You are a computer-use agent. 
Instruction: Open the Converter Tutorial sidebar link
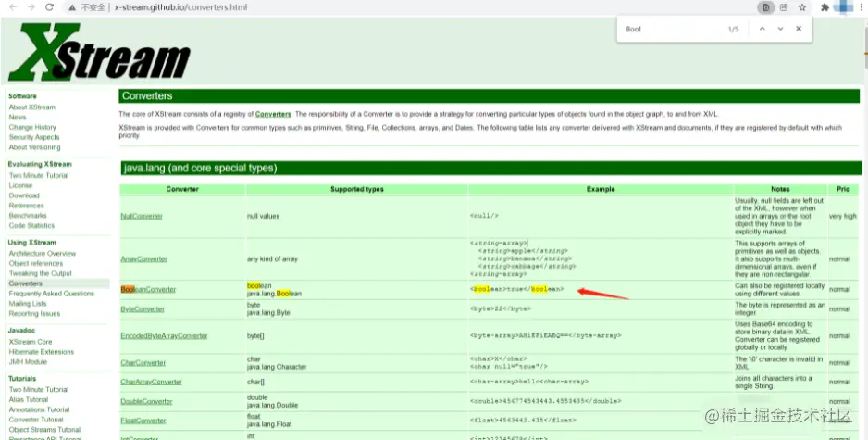pyautogui.click(x=36, y=419)
